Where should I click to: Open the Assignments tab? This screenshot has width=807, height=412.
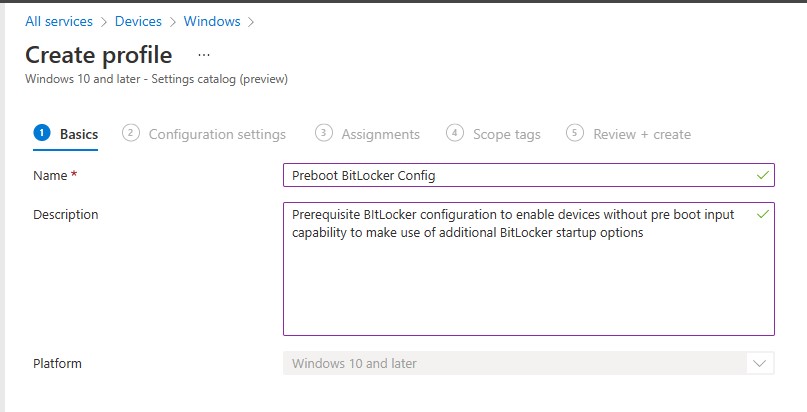(380, 134)
